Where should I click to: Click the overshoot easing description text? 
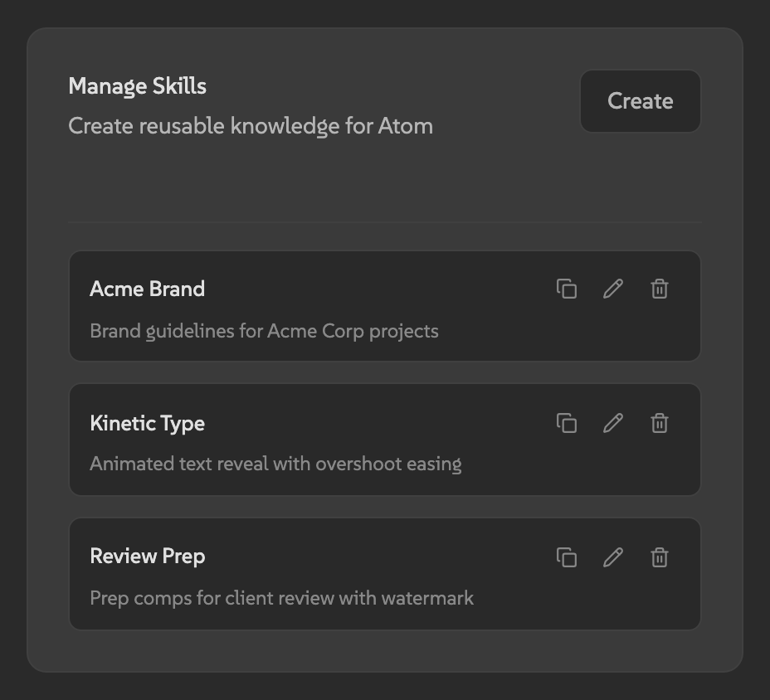pos(275,463)
